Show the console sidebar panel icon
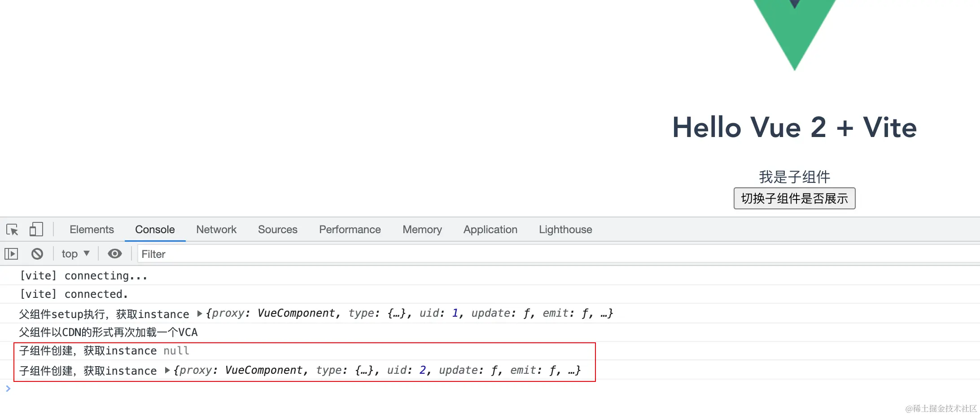Image resolution: width=980 pixels, height=416 pixels. click(x=11, y=254)
